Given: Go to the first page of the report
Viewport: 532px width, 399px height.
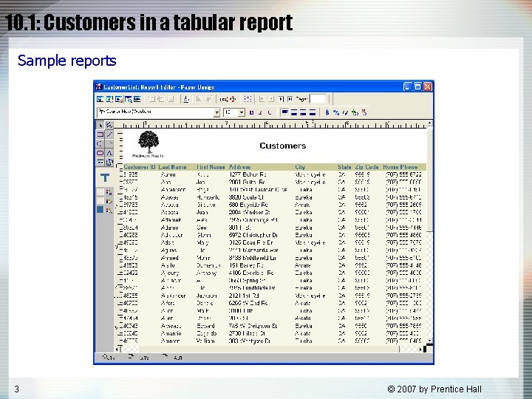Looking at the screenshot, I should click(x=262, y=99).
